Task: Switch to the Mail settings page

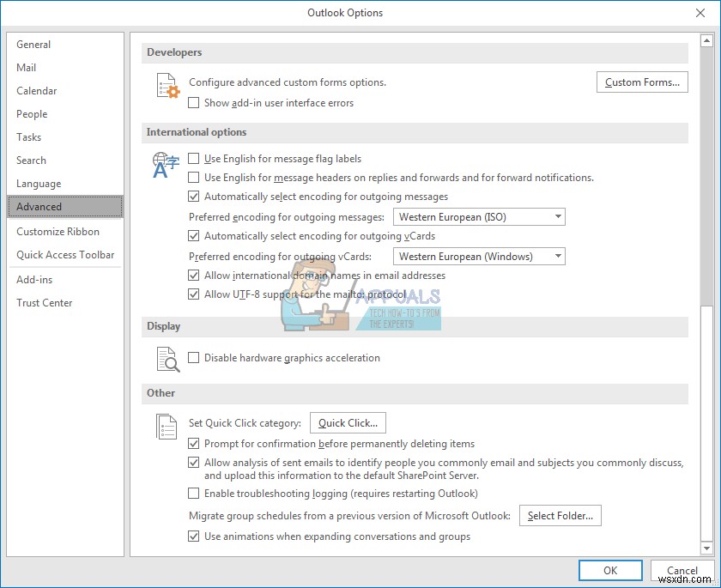Action: pyautogui.click(x=27, y=67)
